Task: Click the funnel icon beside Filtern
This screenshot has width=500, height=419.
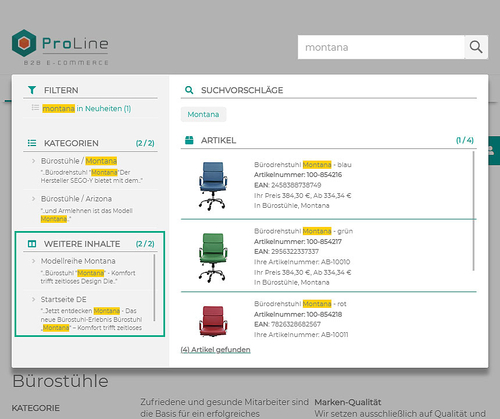Action: pyautogui.click(x=32, y=90)
